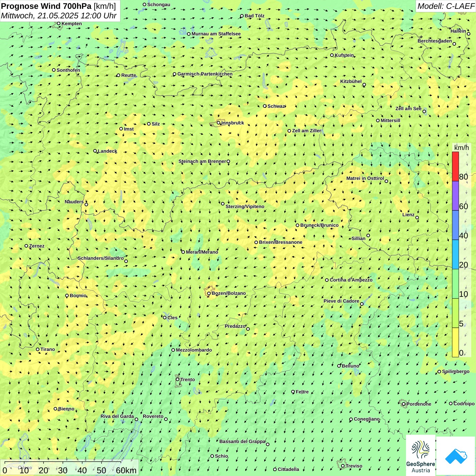This screenshot has height=476, width=476.
Task: Click the Garmisch-Partenkirchen label
Action: pos(205,74)
